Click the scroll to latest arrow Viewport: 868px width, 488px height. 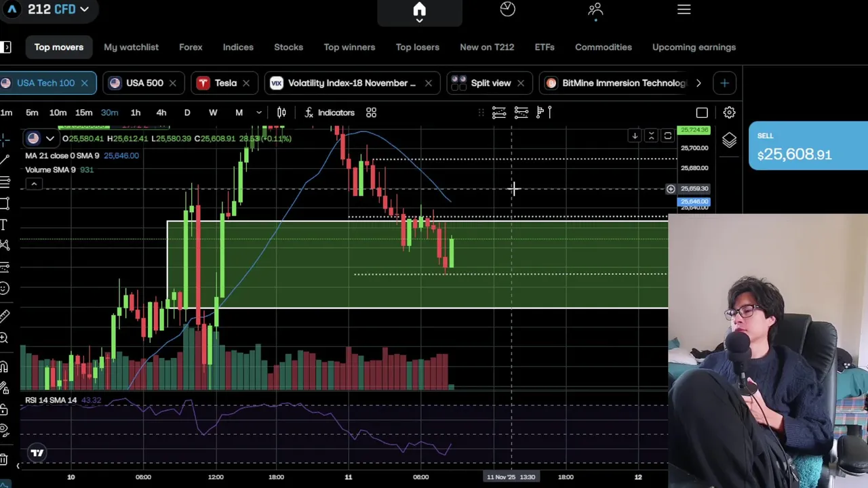click(x=635, y=136)
